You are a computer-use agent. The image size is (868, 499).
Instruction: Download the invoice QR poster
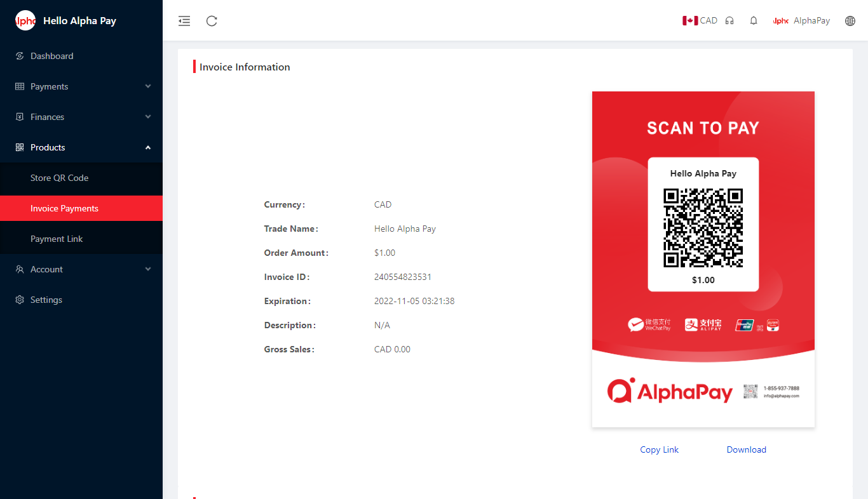pos(747,449)
